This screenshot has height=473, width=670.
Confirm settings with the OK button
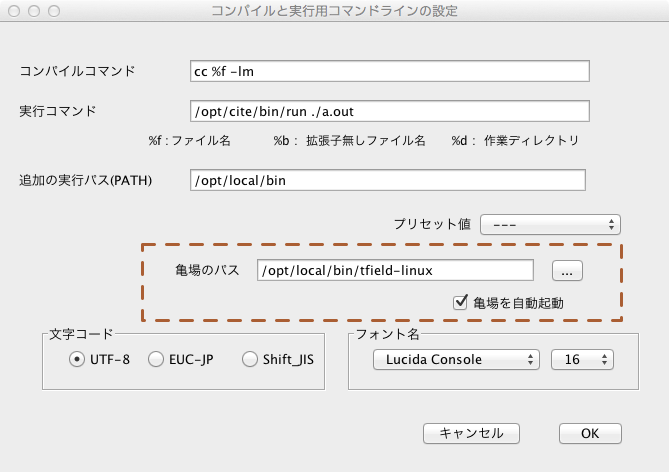coord(590,433)
